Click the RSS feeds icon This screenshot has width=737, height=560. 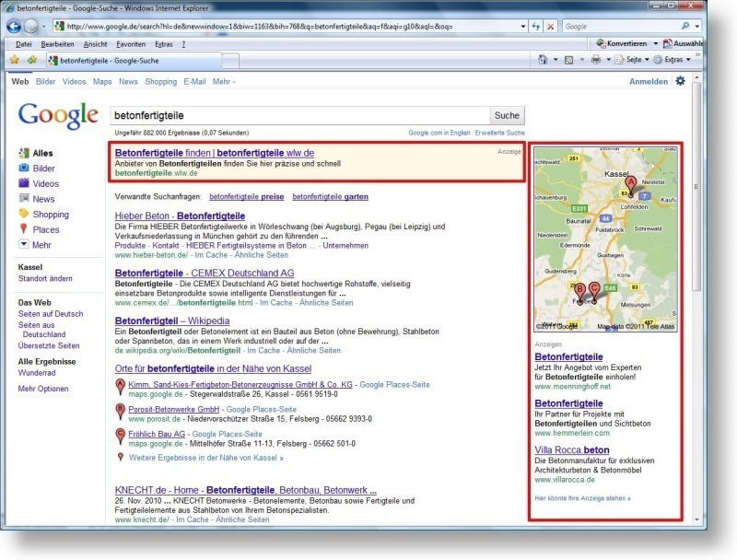(568, 60)
